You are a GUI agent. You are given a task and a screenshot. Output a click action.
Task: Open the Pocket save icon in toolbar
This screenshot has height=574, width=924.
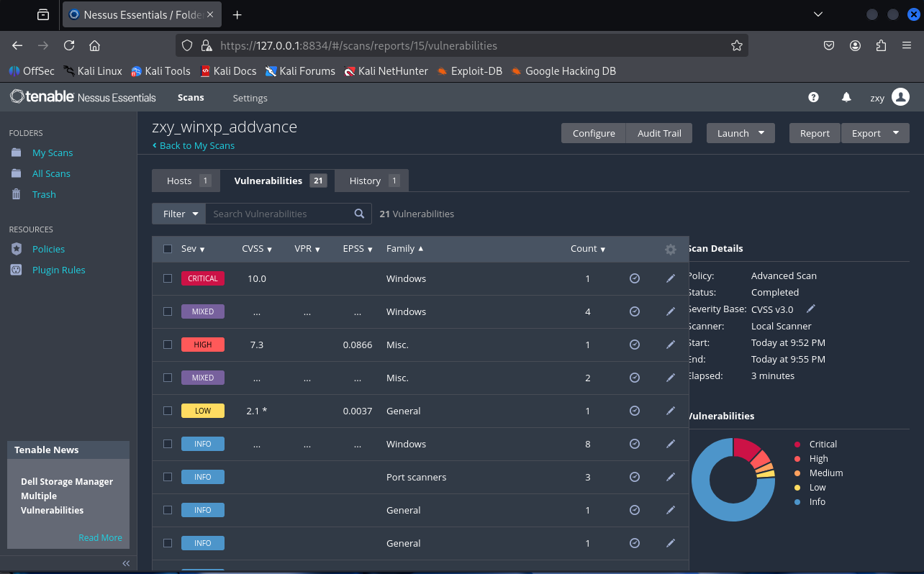click(x=829, y=45)
